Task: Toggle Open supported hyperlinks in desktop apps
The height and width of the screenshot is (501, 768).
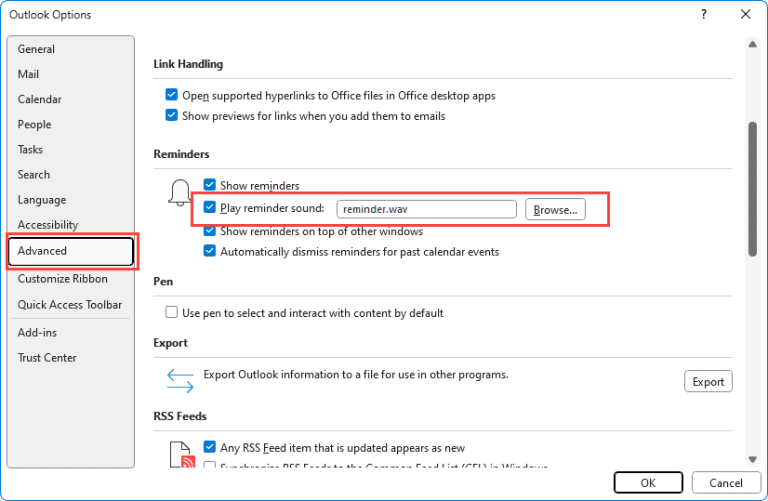Action: click(x=172, y=96)
